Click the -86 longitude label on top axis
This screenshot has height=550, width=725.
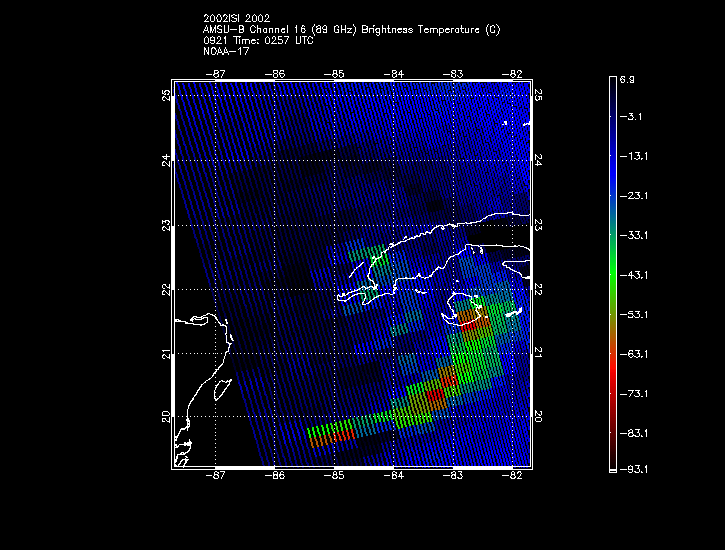pyautogui.click(x=275, y=74)
